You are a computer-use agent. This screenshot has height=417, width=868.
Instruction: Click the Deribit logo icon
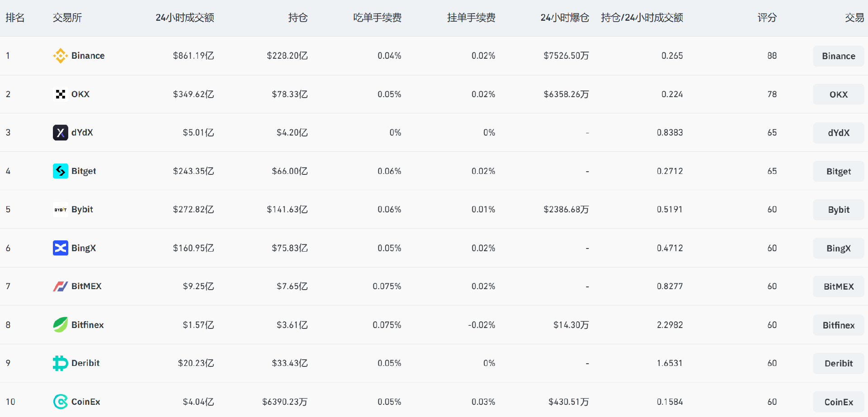pos(60,363)
